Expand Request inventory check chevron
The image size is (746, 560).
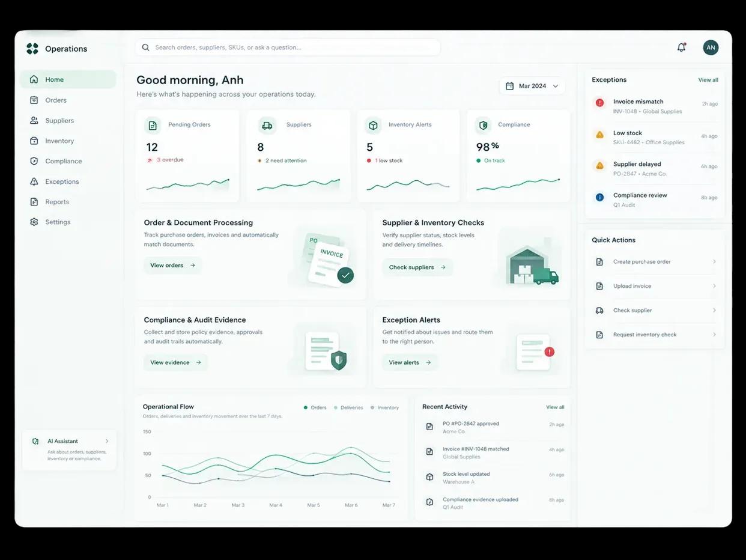click(714, 334)
